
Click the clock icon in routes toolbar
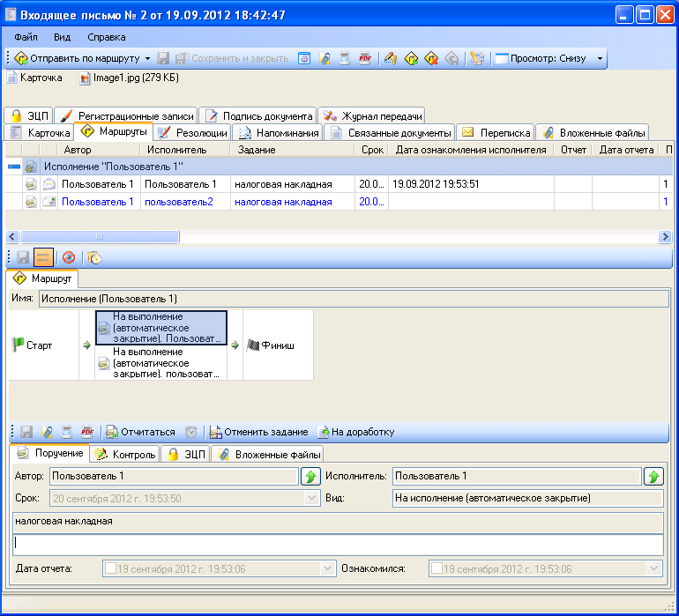click(93, 257)
